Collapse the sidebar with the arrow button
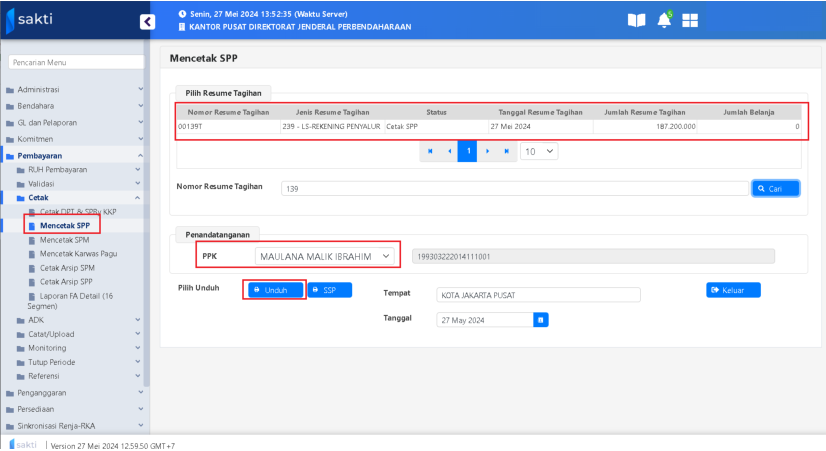This screenshot has height=451, width=826. 147,20
